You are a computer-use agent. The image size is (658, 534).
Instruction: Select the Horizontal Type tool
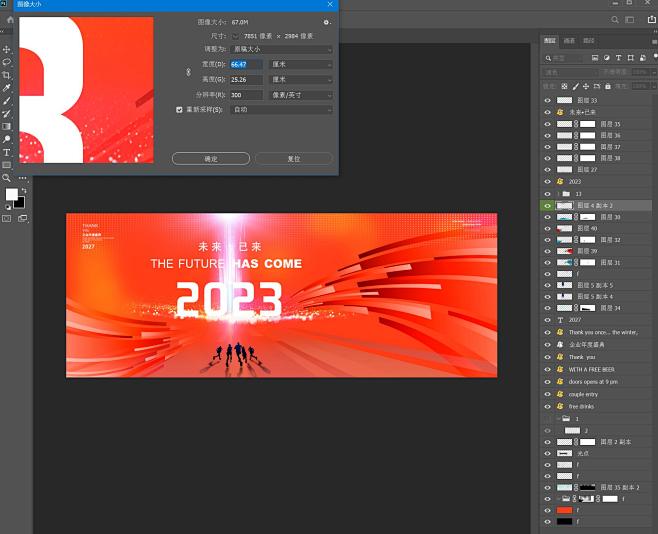click(7, 152)
